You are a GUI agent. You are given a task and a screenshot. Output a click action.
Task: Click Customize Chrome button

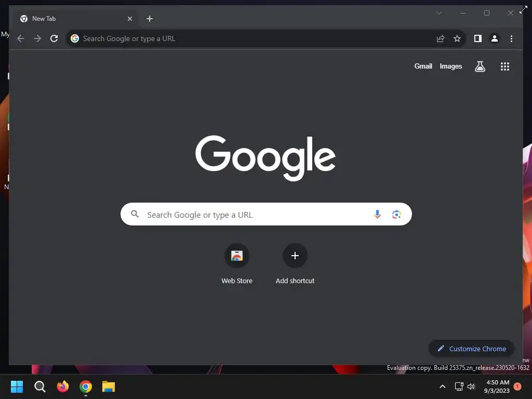(x=471, y=349)
